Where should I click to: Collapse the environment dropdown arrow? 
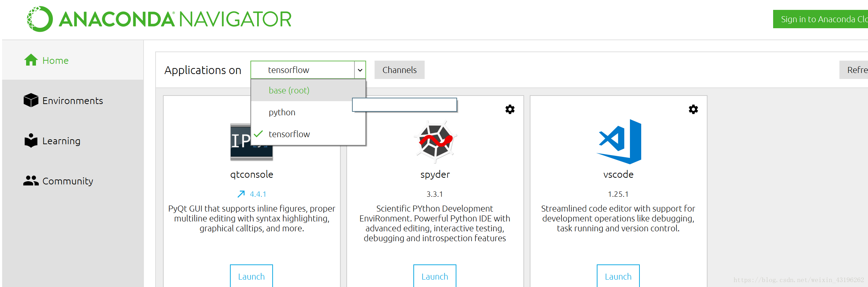pyautogui.click(x=360, y=70)
